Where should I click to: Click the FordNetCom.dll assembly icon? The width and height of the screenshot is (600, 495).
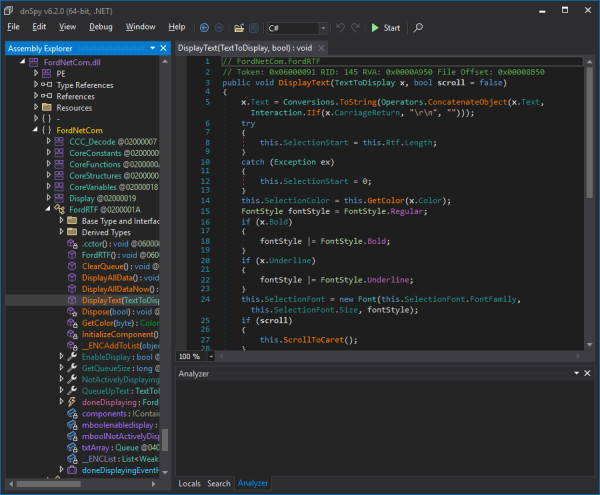(34, 62)
